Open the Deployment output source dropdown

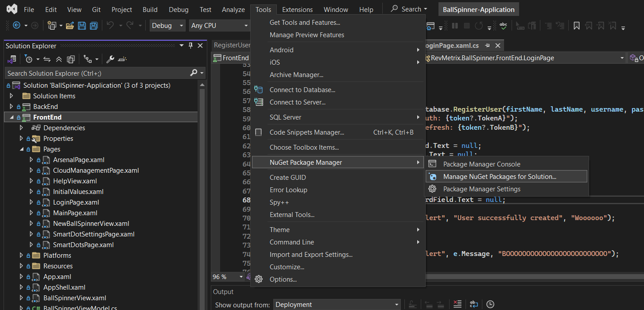coord(337,304)
